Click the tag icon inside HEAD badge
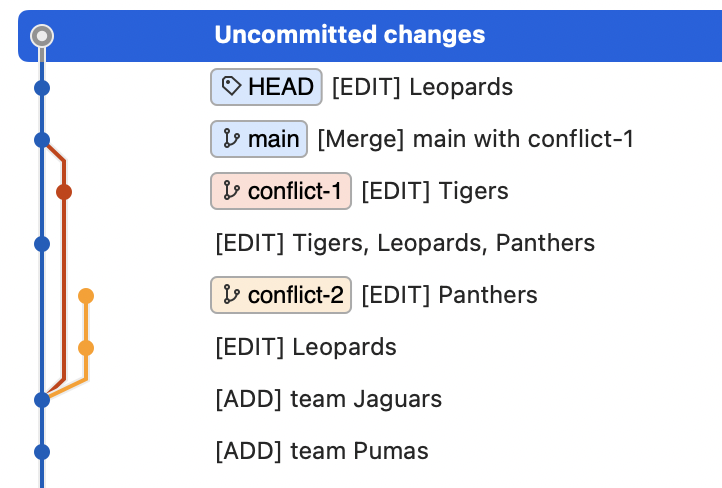The image size is (722, 488). [231, 86]
